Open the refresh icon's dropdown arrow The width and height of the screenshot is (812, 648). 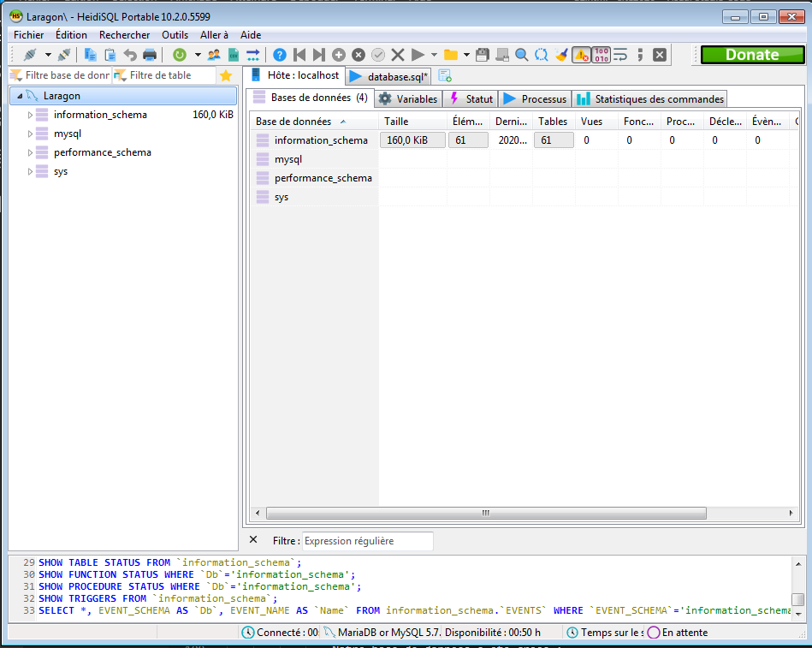(198, 55)
